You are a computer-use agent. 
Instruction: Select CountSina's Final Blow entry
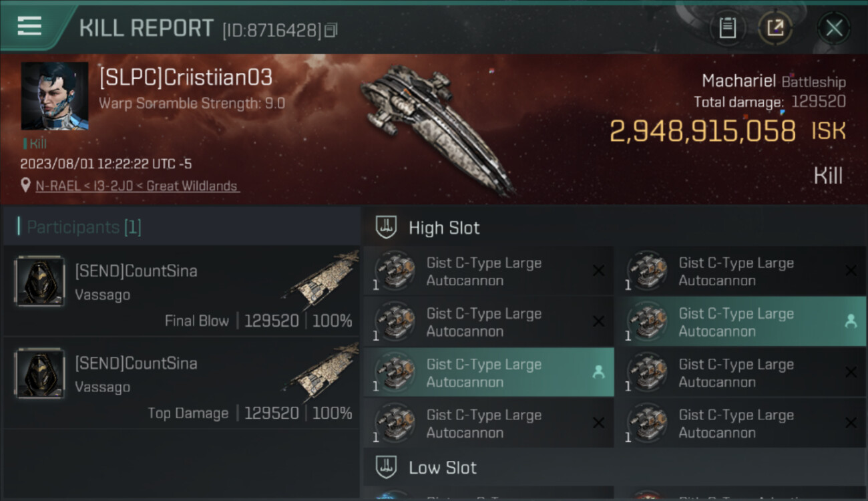click(x=182, y=293)
